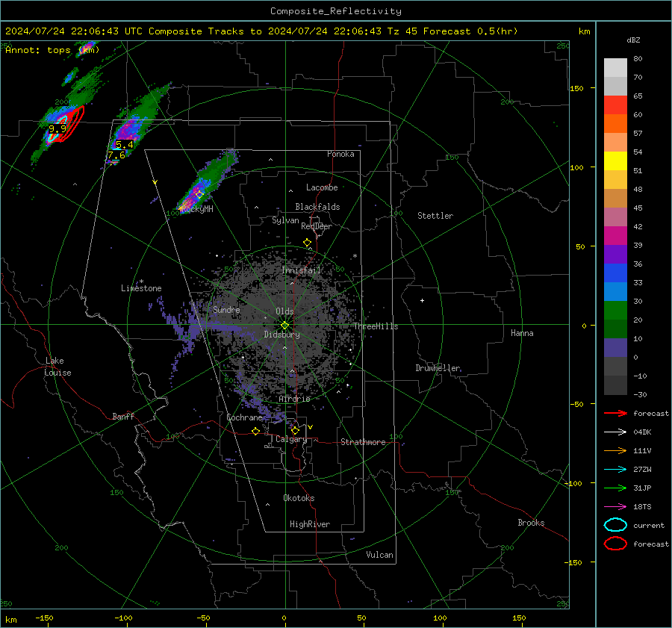Click the RedDeer city label
Viewport: 672px width, 628px height.
(x=317, y=226)
